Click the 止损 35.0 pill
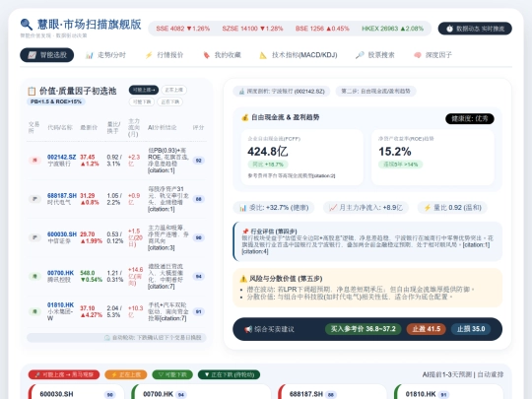The height and width of the screenshot is (399, 532). point(471,329)
